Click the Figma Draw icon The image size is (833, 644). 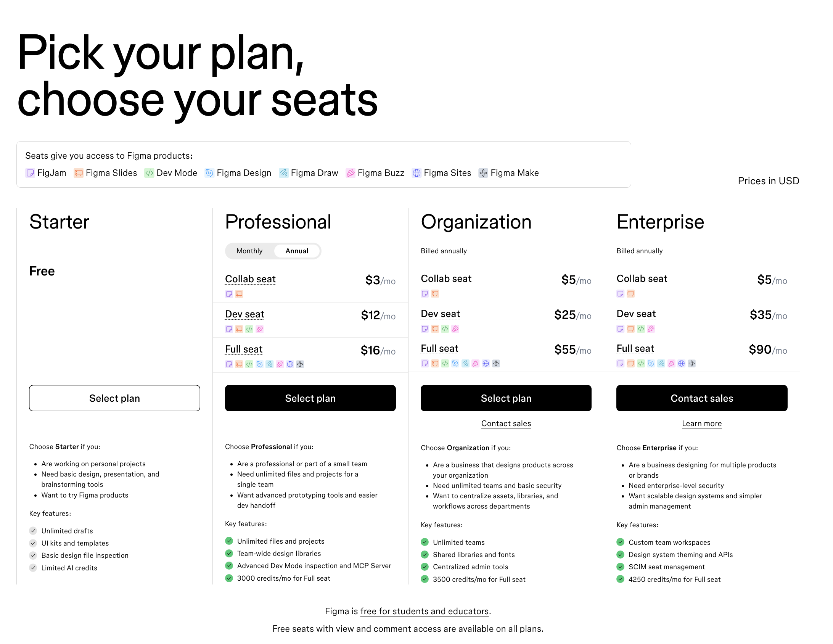(x=283, y=173)
